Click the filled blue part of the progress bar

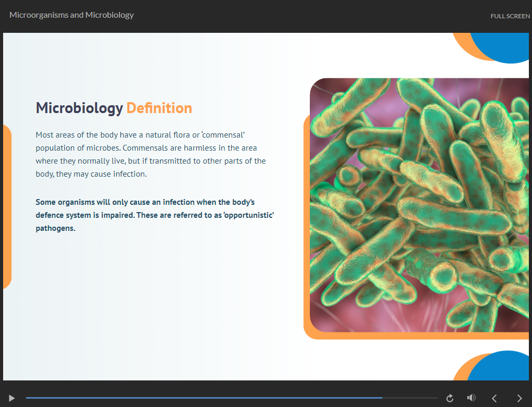pyautogui.click(x=203, y=398)
